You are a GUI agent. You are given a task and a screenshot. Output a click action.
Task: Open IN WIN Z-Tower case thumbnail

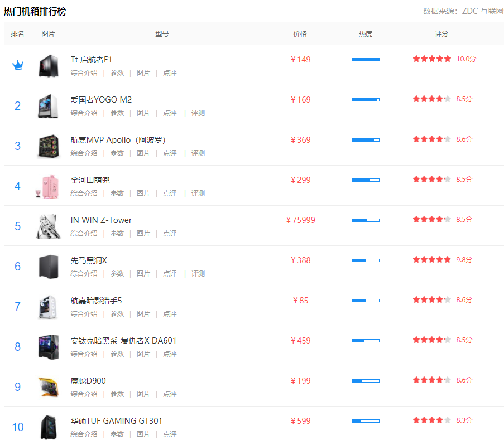tap(49, 226)
